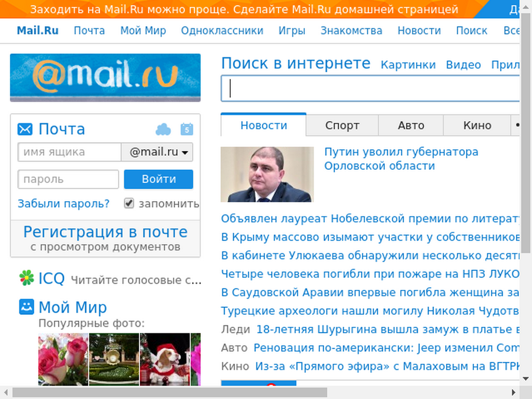
Task: Click the Войти button
Action: coord(158,179)
